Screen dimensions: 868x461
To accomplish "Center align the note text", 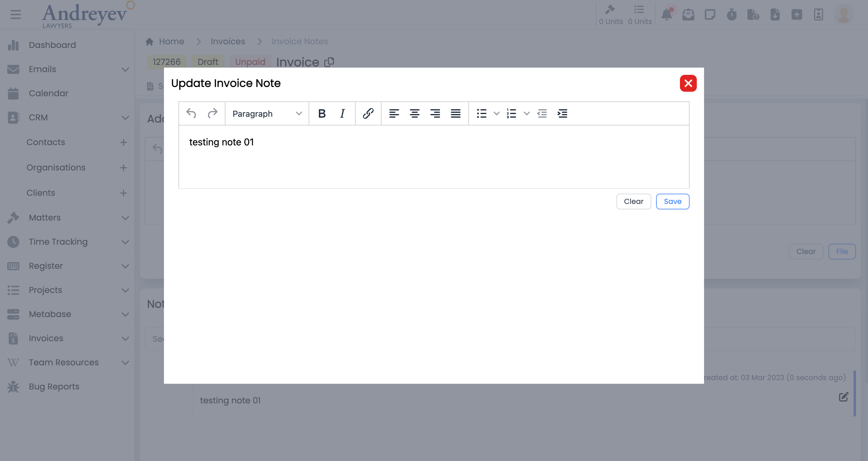I will pos(414,114).
